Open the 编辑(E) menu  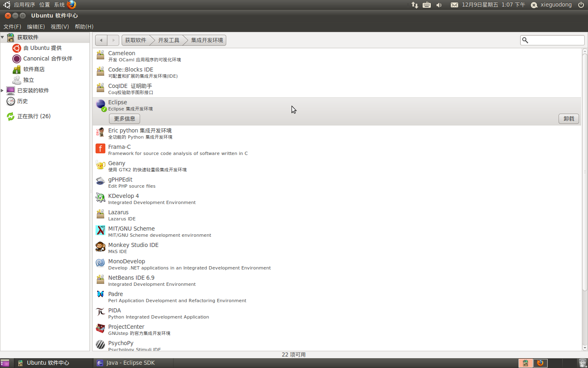[36, 27]
